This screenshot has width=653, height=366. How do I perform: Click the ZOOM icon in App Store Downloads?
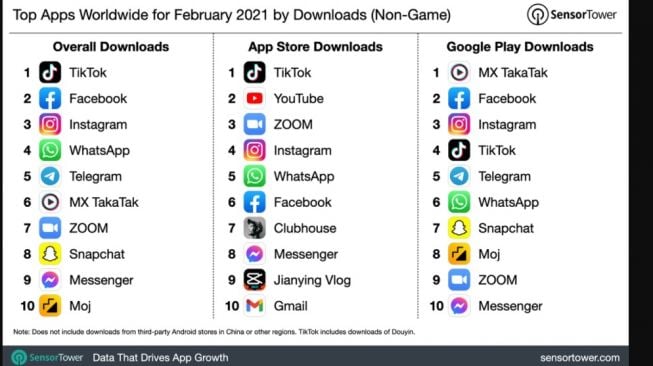254,124
